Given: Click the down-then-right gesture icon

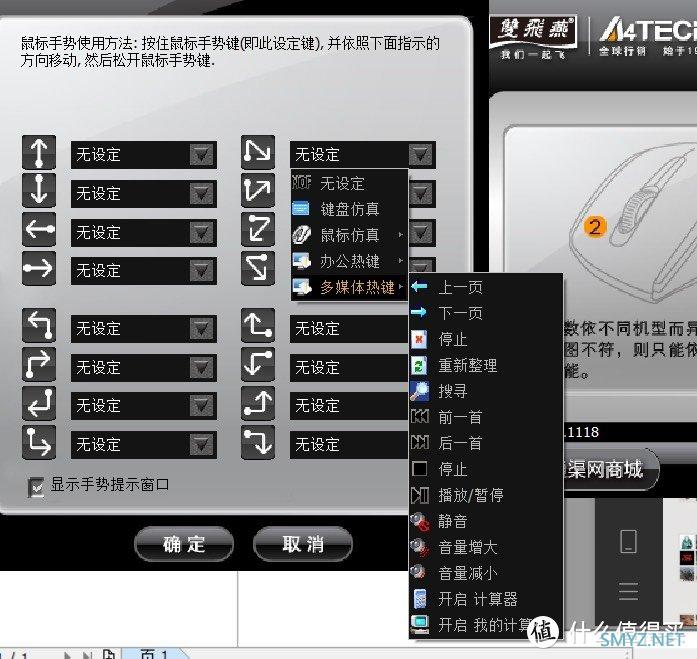Looking at the screenshot, I should pos(39,442).
